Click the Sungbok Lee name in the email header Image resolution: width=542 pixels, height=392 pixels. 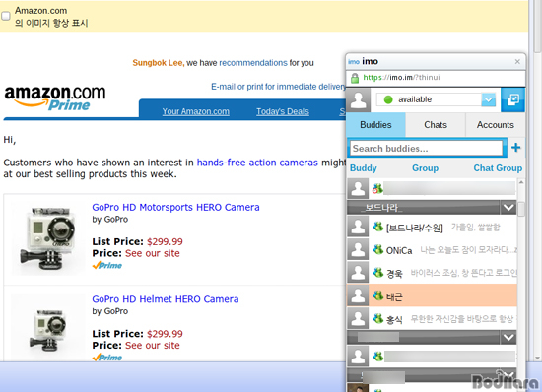pos(159,63)
